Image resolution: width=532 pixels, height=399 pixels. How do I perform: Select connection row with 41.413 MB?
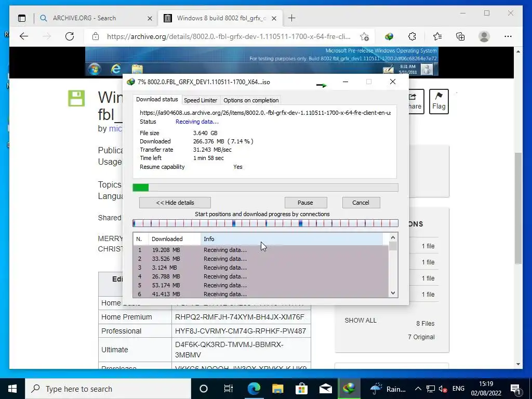pos(261,294)
